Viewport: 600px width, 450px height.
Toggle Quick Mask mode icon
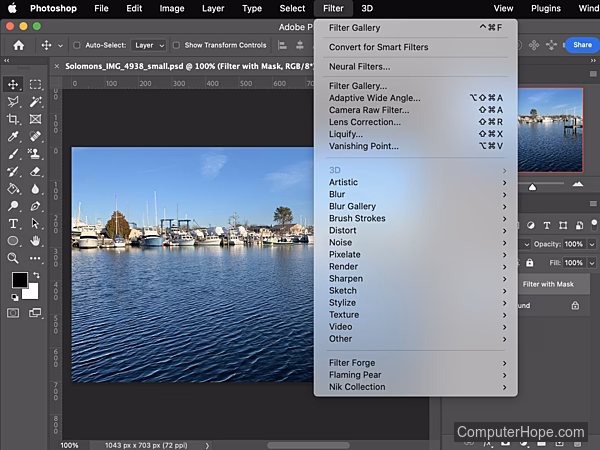click(13, 313)
